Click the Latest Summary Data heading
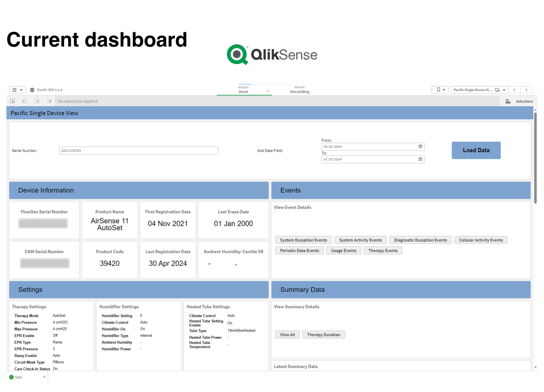This screenshot has width=544, height=392. [x=296, y=366]
